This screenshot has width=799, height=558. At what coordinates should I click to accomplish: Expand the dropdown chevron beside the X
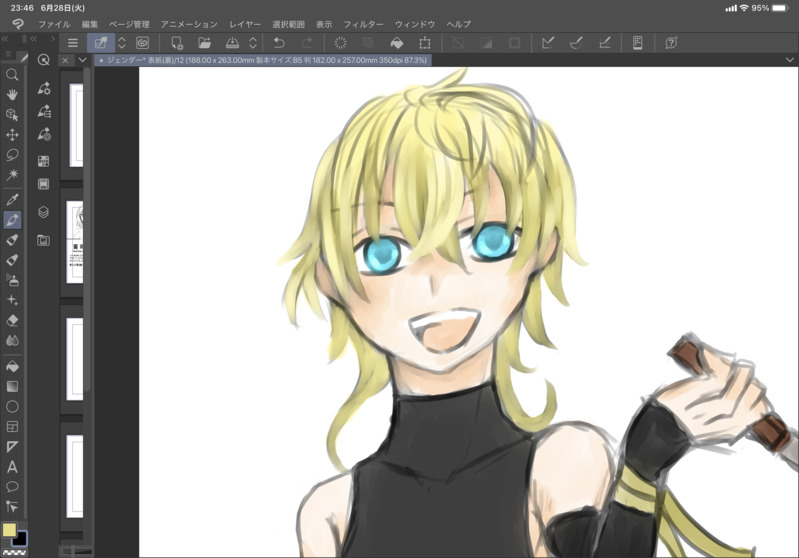coord(83,60)
